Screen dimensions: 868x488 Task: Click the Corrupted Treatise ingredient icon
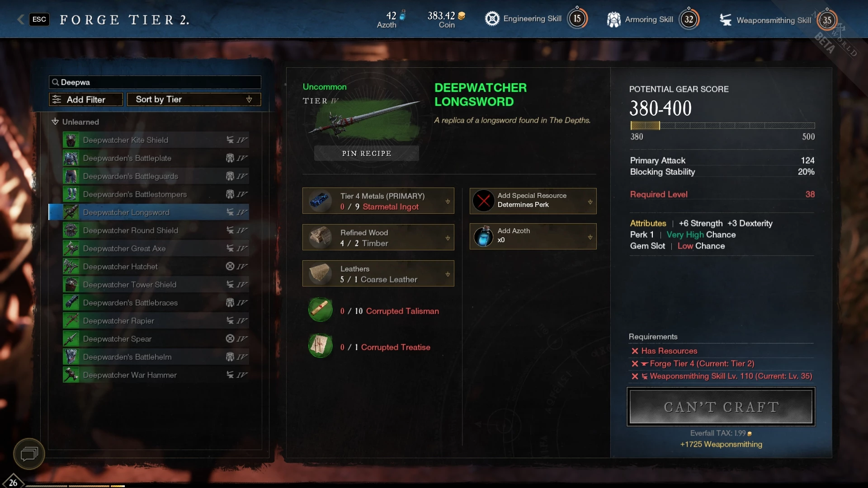[320, 346]
